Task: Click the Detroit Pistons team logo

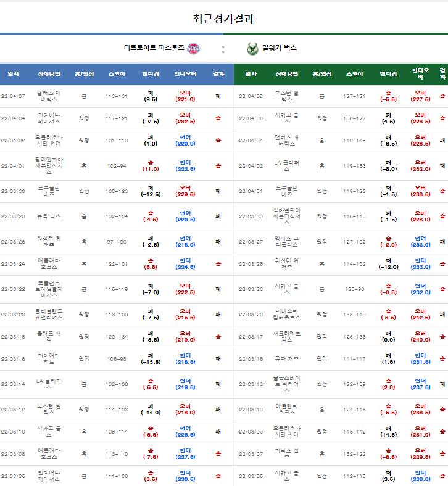Action: pyautogui.click(x=194, y=49)
